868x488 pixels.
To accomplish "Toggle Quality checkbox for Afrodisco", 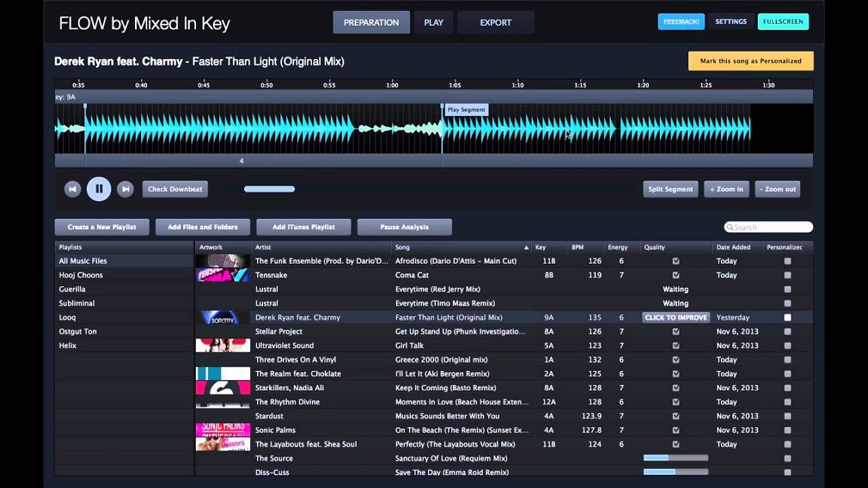I will 675,261.
